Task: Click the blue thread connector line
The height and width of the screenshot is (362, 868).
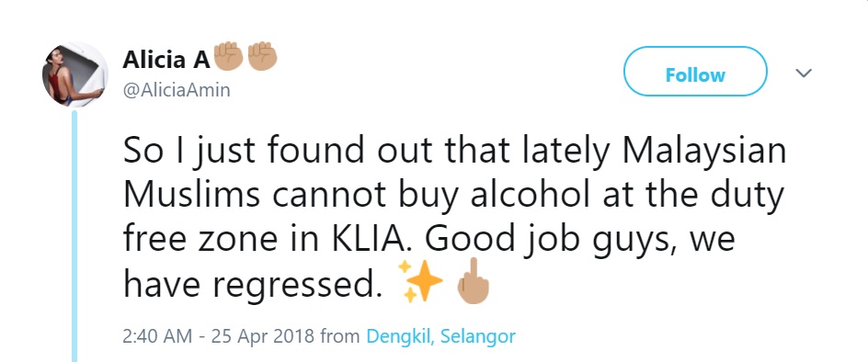Action: [x=74, y=236]
